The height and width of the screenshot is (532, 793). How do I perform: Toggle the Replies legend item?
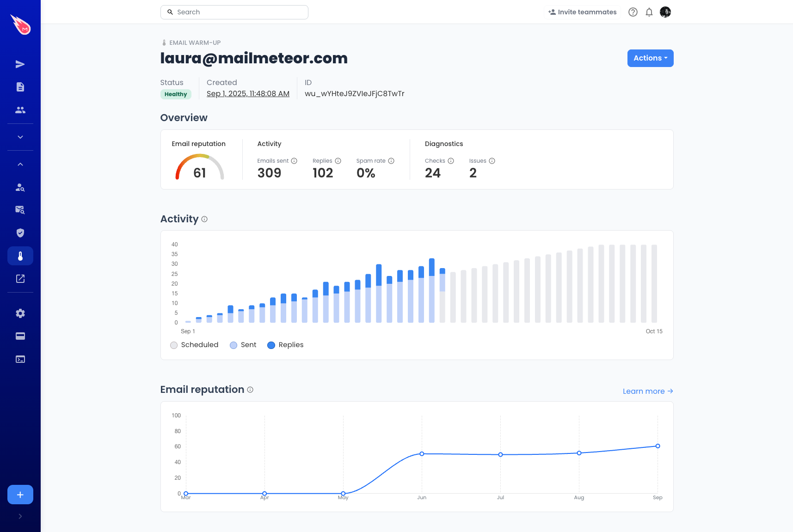285,345
